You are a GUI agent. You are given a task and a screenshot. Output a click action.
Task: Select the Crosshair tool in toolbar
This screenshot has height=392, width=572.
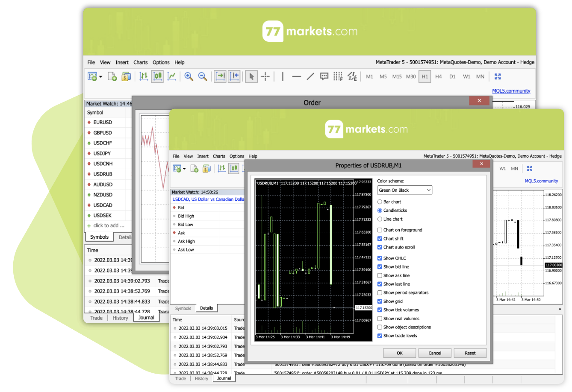point(265,76)
